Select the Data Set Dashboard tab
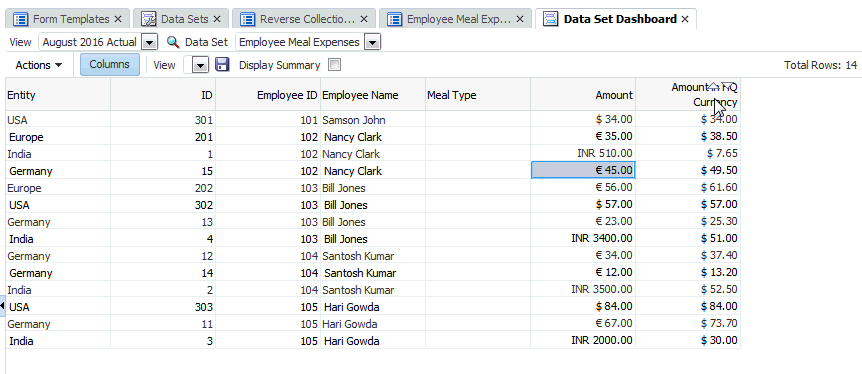Image resolution: width=862 pixels, height=374 pixels. point(616,19)
